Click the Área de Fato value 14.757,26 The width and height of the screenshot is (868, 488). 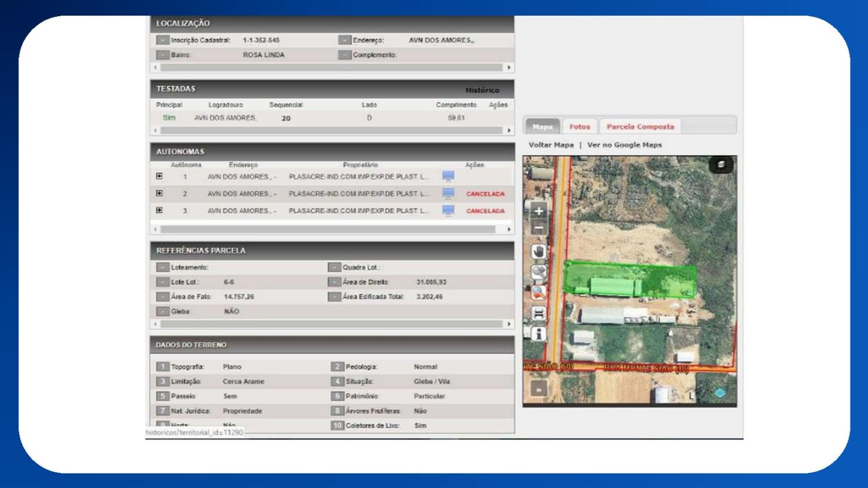(239, 297)
